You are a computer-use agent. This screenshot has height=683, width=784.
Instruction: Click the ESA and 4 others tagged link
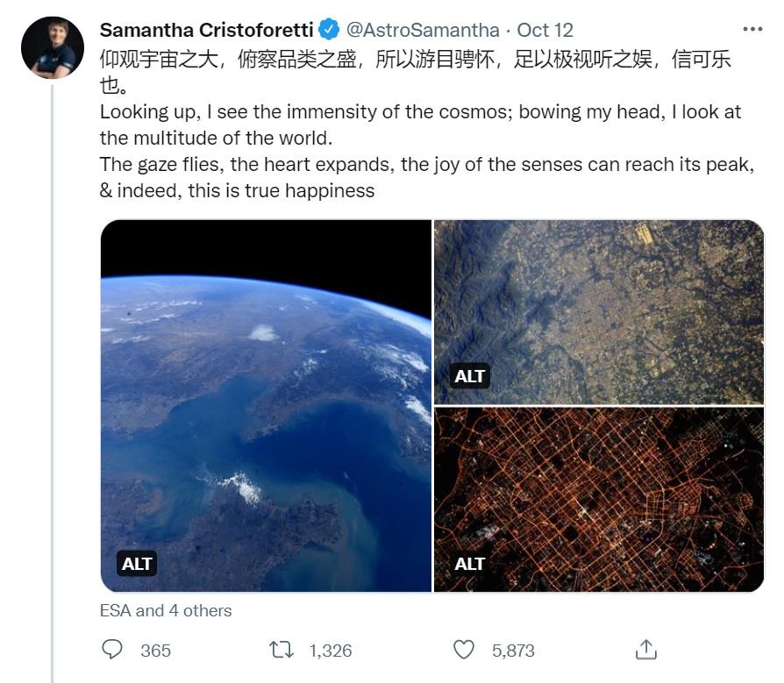(x=166, y=610)
